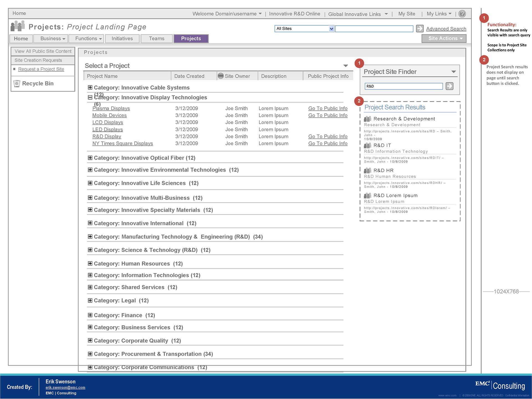
Task: Collapse the Innovative Display Technologies category
Action: (x=90, y=97)
